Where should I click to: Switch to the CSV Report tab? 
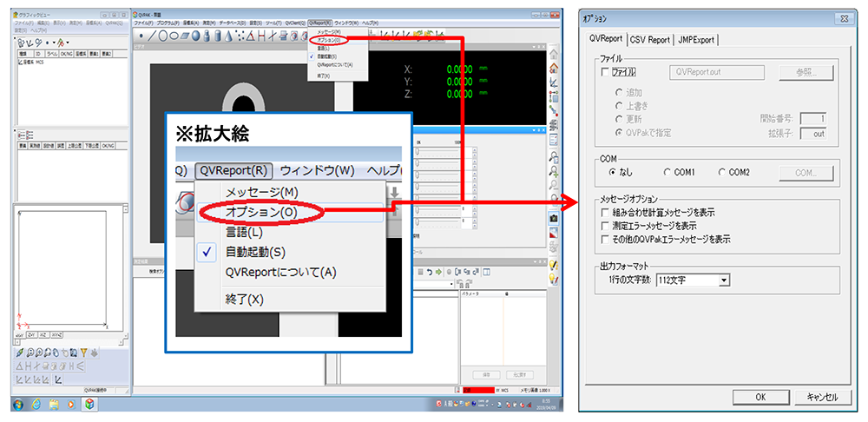tap(650, 40)
